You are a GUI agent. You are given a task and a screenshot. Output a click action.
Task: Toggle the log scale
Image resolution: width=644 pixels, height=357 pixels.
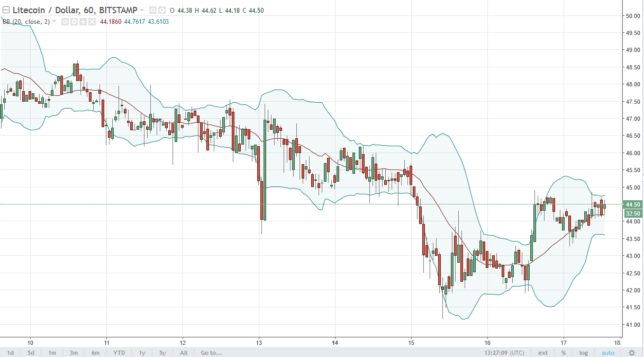tap(583, 353)
